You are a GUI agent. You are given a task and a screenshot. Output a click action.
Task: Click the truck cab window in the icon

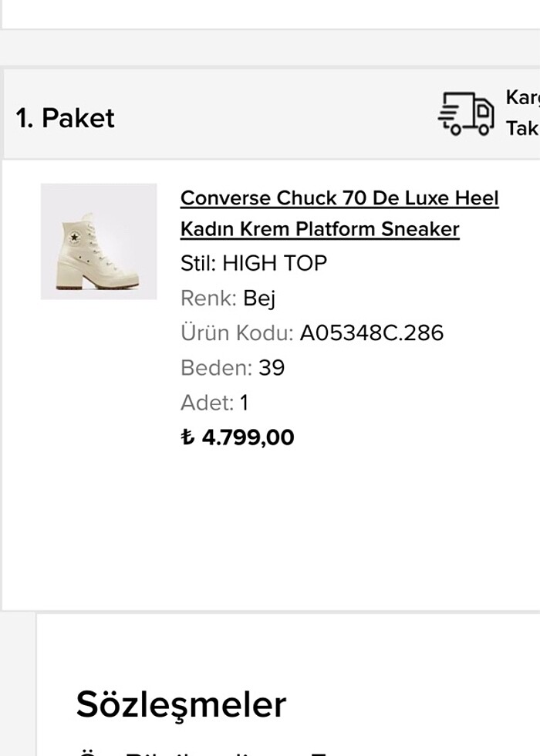483,110
